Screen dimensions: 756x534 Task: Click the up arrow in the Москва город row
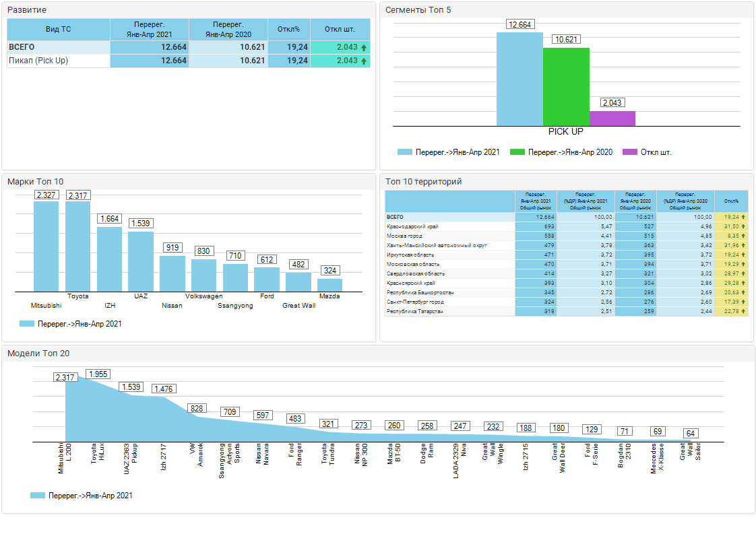coord(743,236)
